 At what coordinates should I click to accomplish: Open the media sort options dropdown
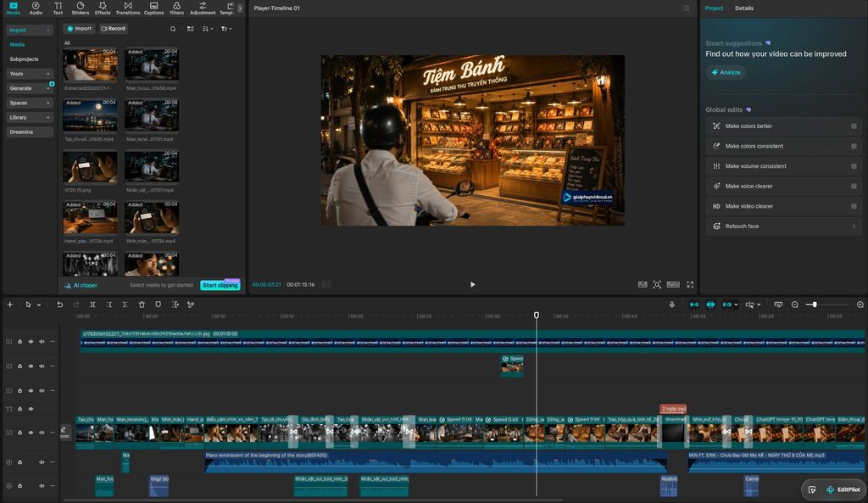click(208, 29)
